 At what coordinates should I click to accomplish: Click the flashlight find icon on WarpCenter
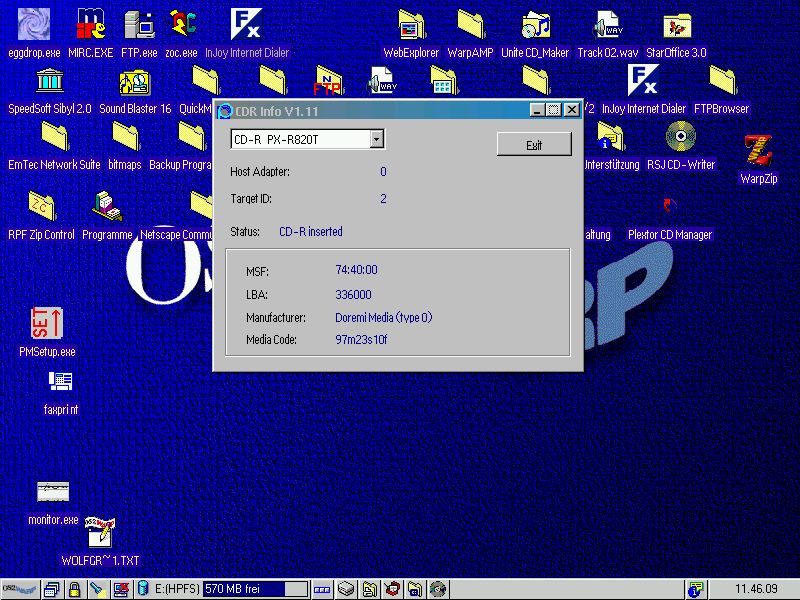[x=97, y=589]
